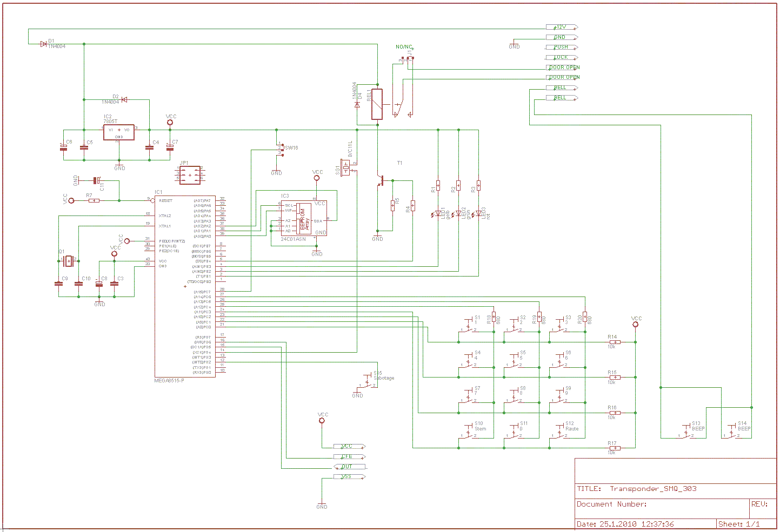Select capacitor C6 near the regulator
Image resolution: width=780 pixels, height=532 pixels.
63,147
